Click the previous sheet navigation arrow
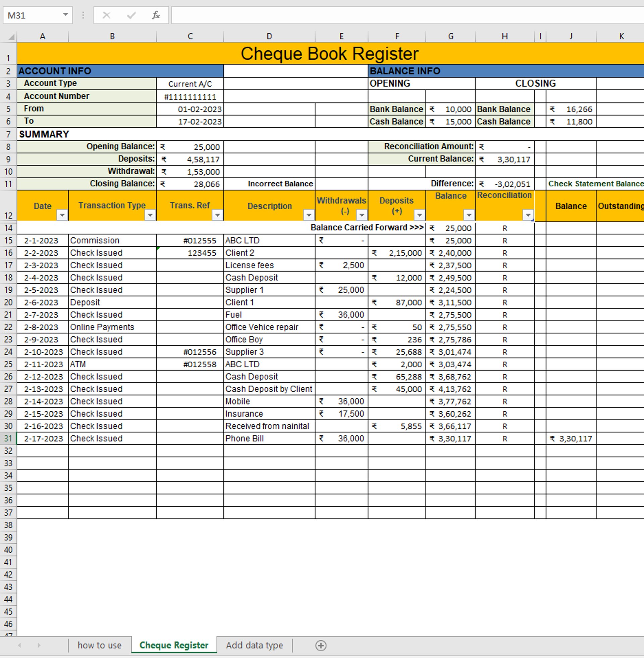644x658 pixels. tap(19, 646)
